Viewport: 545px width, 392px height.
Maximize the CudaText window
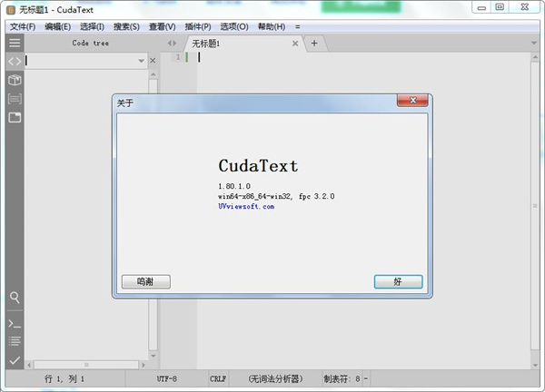[500, 7]
